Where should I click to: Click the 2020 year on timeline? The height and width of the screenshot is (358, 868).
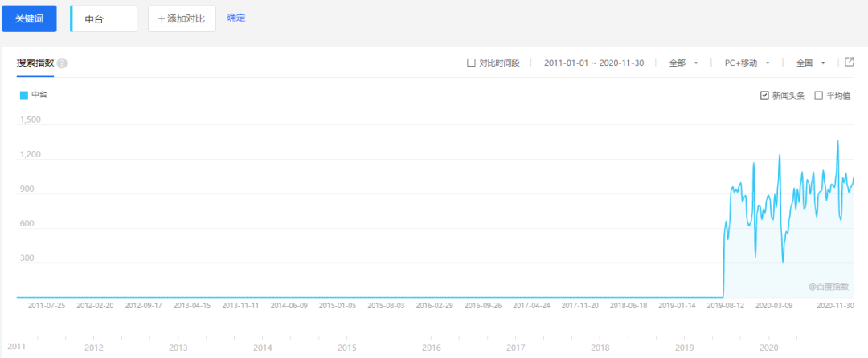pos(768,348)
